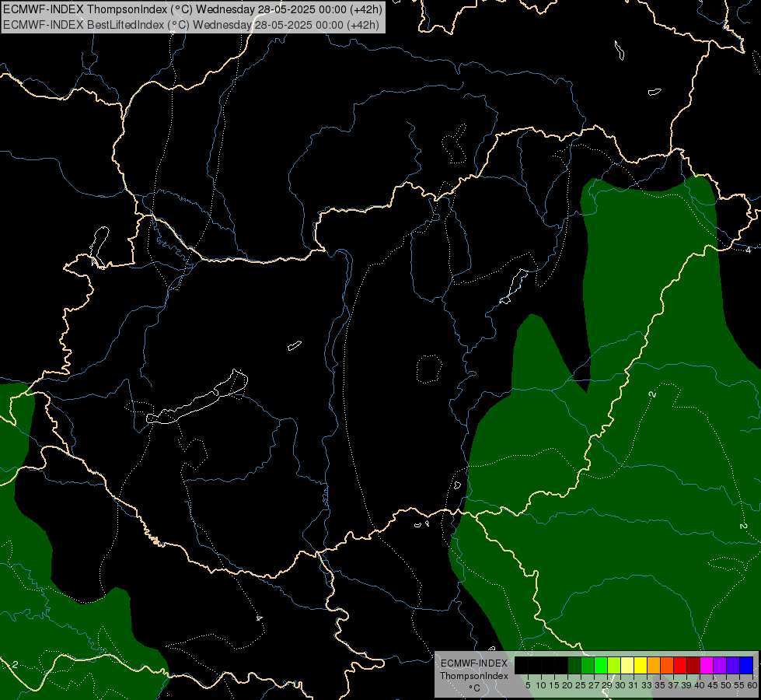This screenshot has width=761, height=700.
Task: Click the 'ECMWF-INDEX' legend label
Action: point(473,663)
